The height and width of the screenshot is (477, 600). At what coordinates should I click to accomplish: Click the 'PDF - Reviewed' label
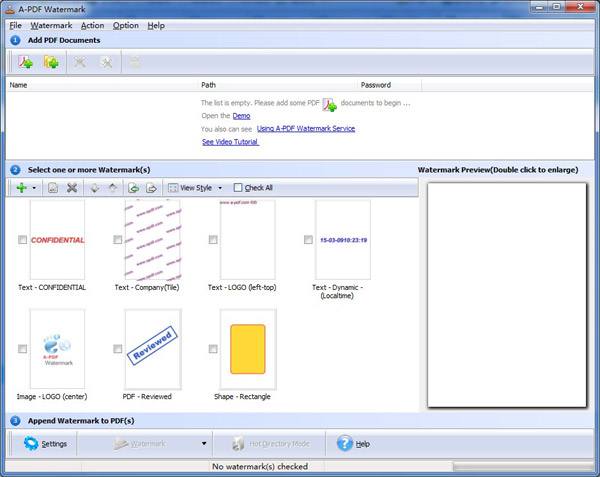click(147, 397)
